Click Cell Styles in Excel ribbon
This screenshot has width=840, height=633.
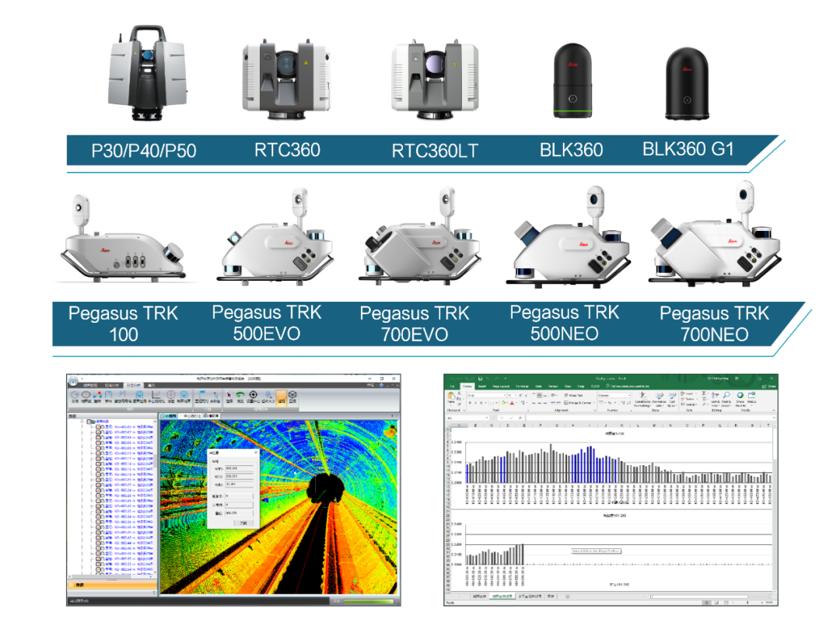tap(674, 400)
